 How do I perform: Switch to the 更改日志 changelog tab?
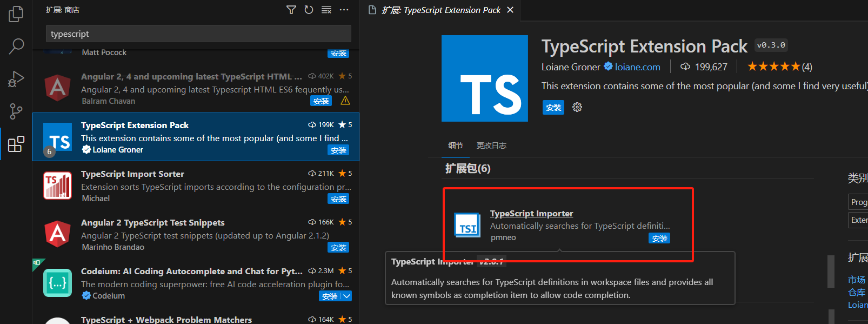click(x=491, y=145)
